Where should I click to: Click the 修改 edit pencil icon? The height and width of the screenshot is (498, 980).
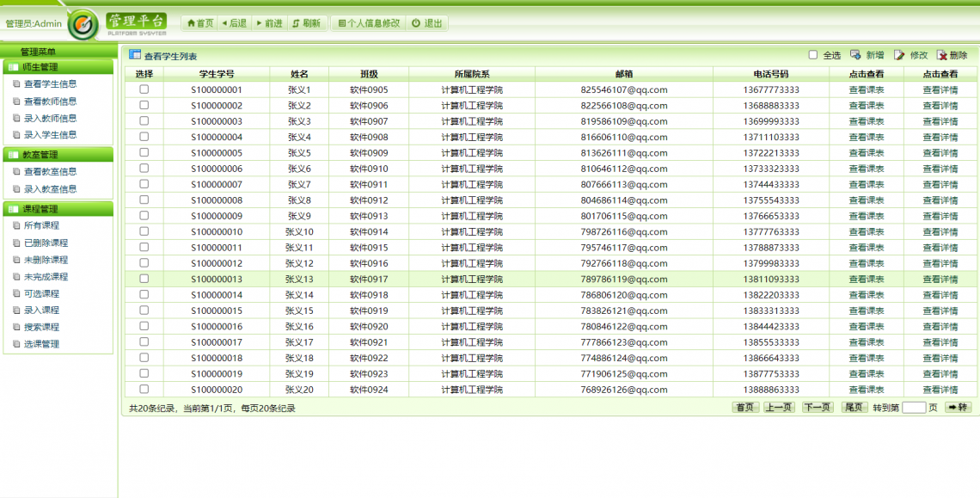tap(899, 55)
